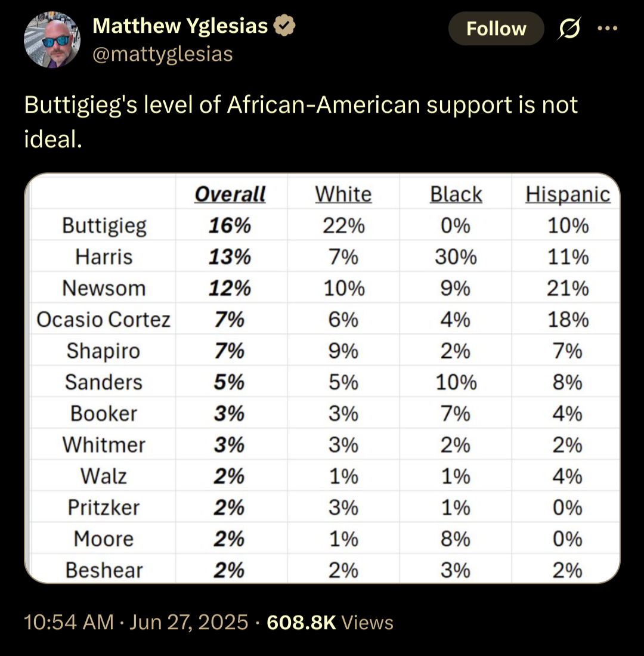
Task: Click the @mattyglesias handle
Action: click(x=162, y=54)
